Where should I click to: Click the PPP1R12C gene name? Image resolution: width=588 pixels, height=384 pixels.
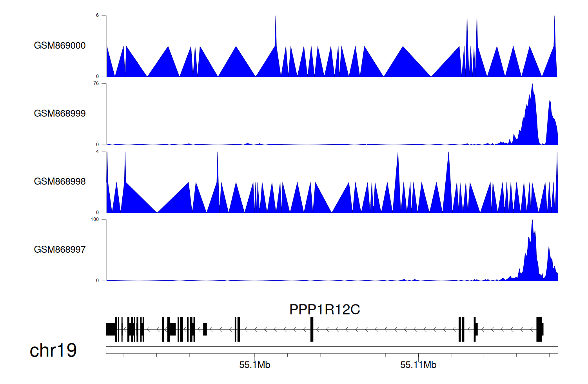click(324, 310)
